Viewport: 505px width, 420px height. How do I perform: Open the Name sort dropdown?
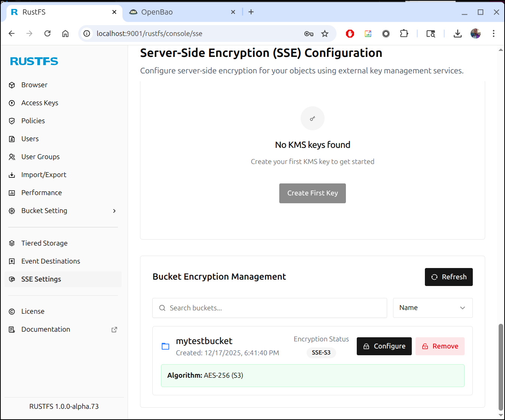[432, 308]
